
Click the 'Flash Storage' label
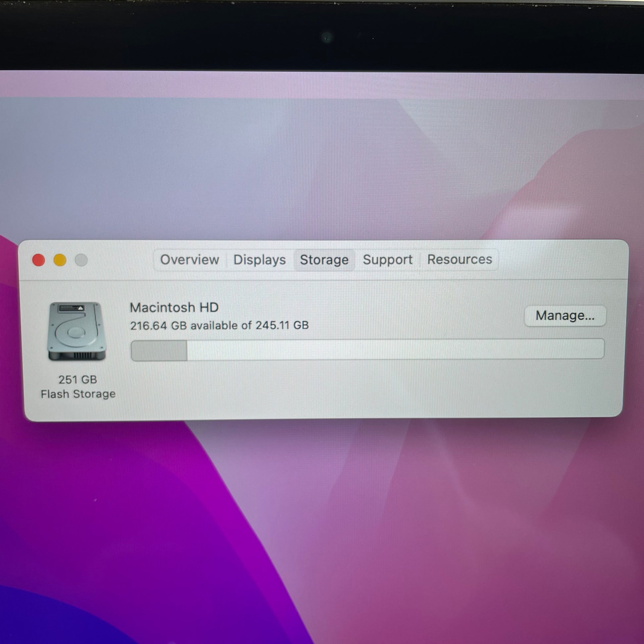(78, 394)
